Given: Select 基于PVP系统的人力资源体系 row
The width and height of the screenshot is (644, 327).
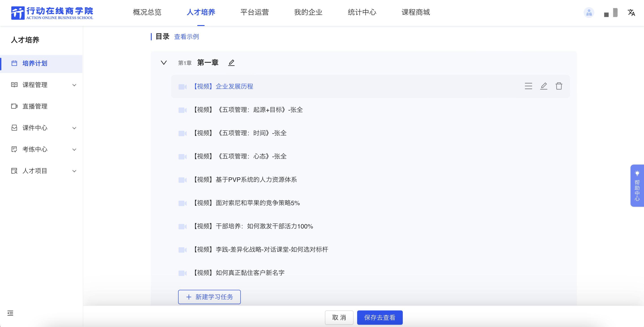Looking at the screenshot, I should (370, 179).
